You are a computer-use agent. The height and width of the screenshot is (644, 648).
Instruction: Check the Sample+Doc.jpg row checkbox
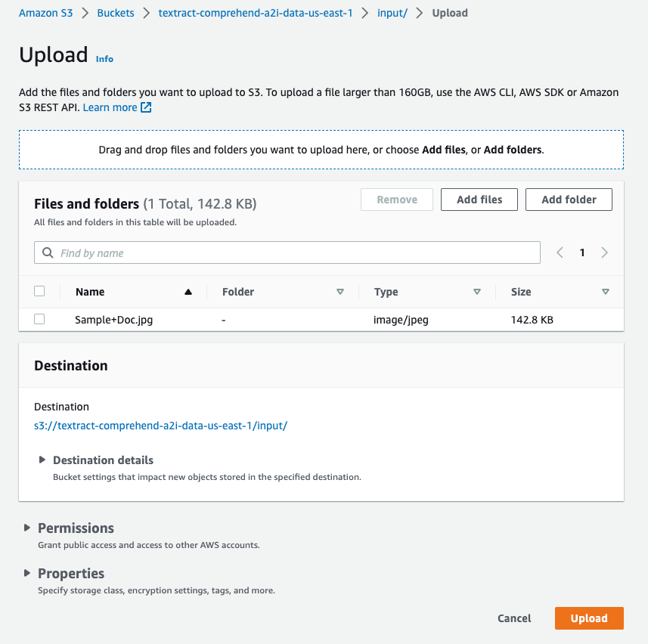click(x=39, y=320)
